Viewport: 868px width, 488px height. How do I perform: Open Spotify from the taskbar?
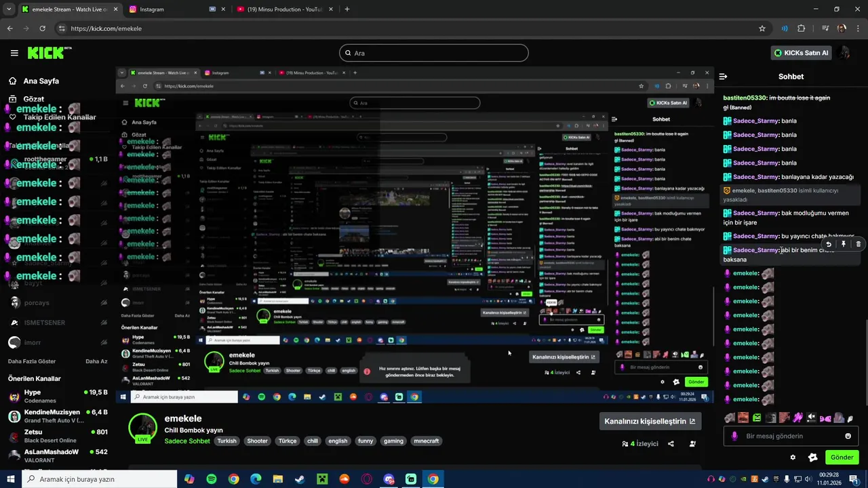click(212, 479)
